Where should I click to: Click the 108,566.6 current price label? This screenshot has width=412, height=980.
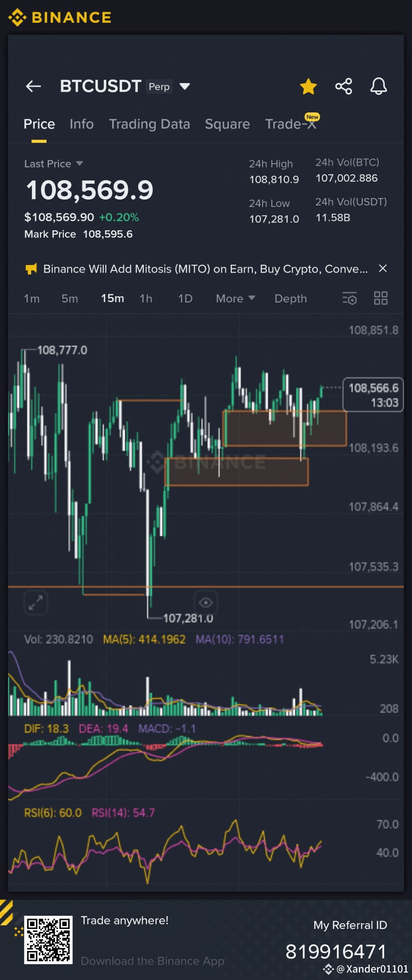tap(373, 395)
